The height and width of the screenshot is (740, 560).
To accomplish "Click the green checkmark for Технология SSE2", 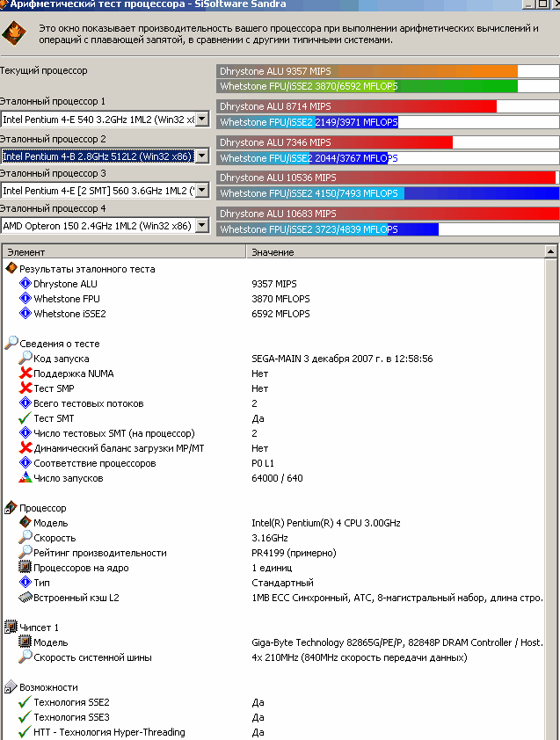I will tap(25, 702).
